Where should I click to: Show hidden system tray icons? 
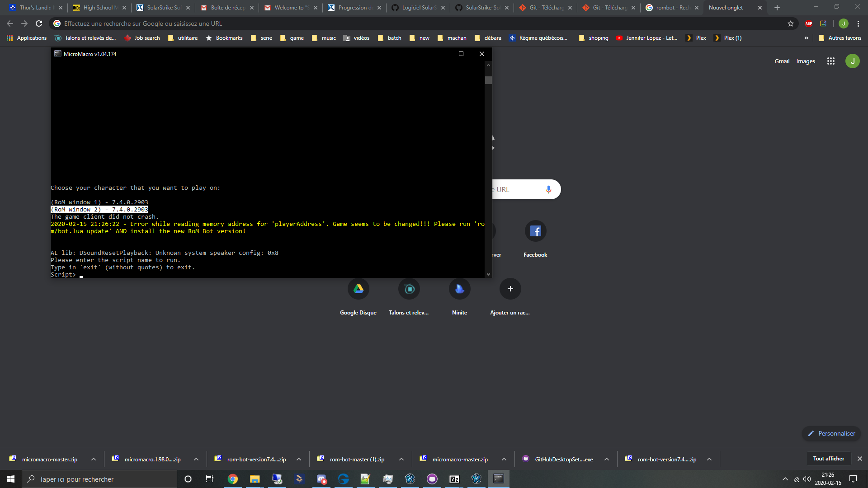pyautogui.click(x=785, y=479)
